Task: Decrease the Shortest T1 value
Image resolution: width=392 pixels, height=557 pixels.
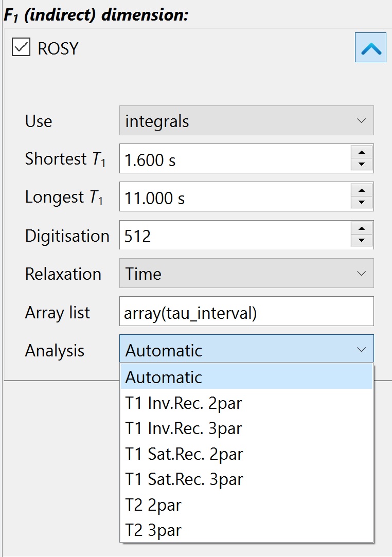Action: pos(362,165)
